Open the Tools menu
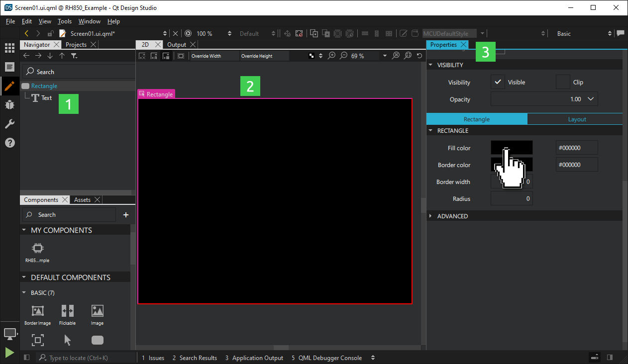 coord(65,21)
